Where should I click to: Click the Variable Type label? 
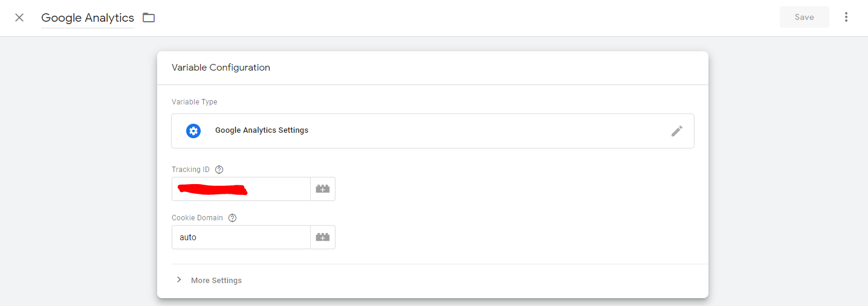click(x=195, y=102)
